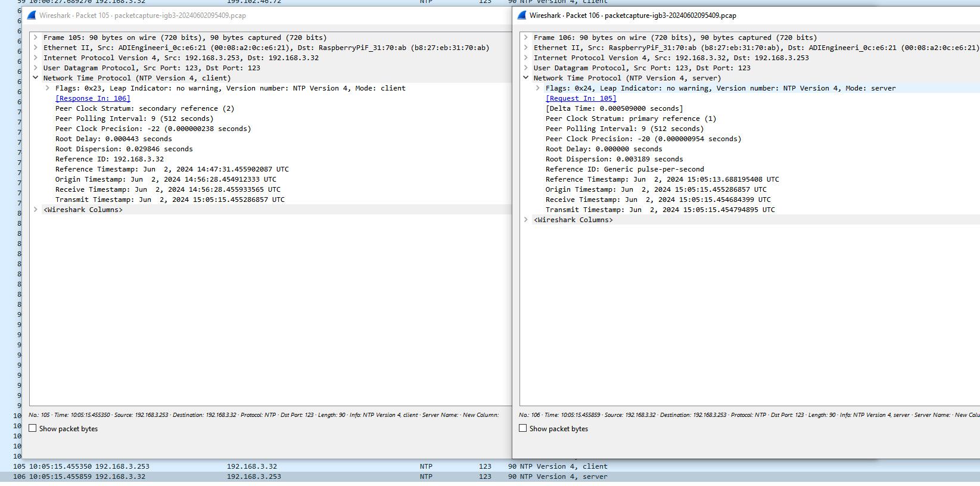Enable Show packet bytes in Packet 105 window

pos(33,428)
